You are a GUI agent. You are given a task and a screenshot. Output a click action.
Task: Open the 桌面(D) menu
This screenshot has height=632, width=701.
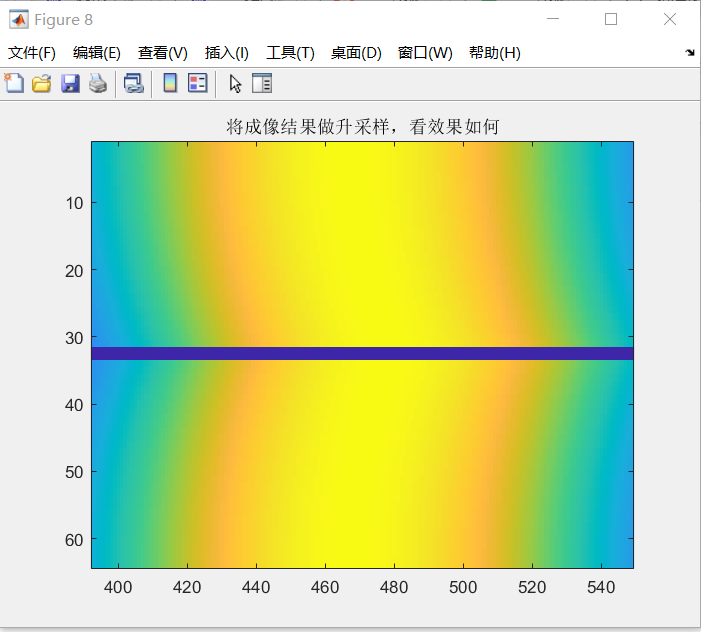[x=356, y=53]
